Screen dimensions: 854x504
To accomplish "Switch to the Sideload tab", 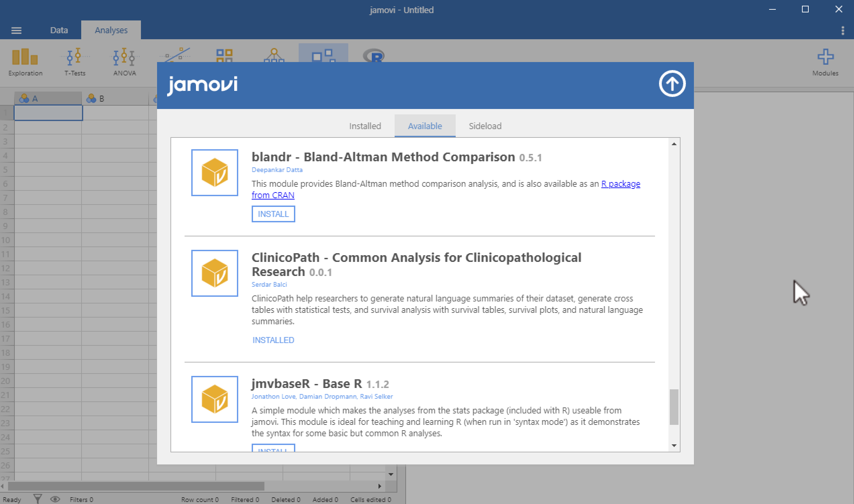I will pyautogui.click(x=485, y=126).
